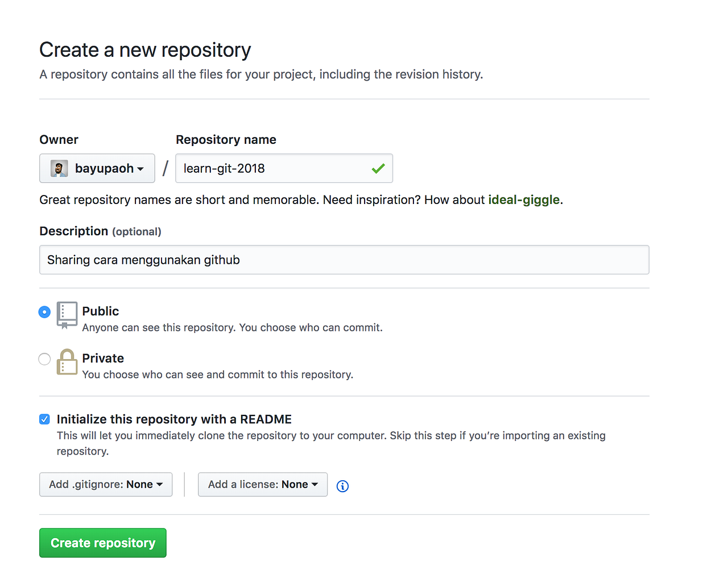Click bayupaoh's avatar thumbnail
Viewport: 728px width, 570px height.
click(x=59, y=168)
